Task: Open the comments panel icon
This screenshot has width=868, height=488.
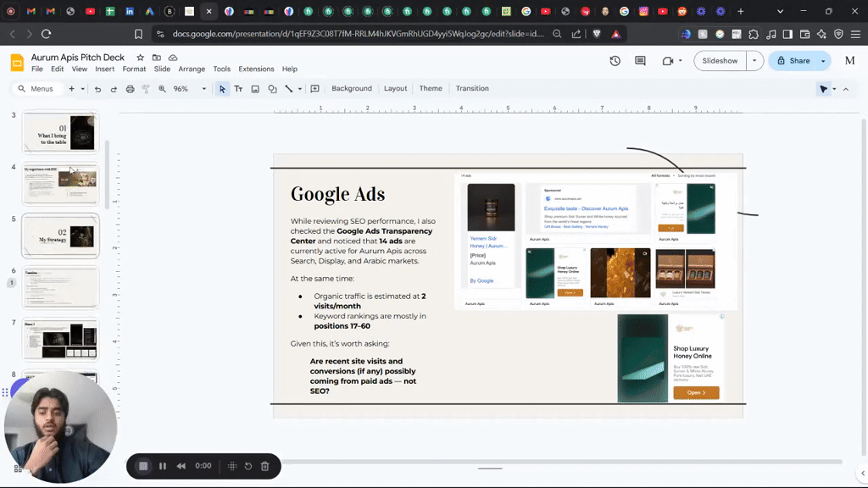Action: (641, 61)
